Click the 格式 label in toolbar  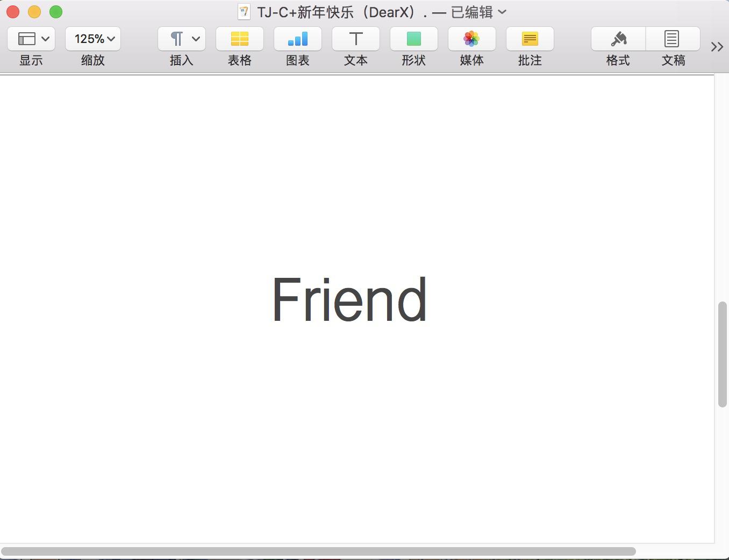pos(618,60)
